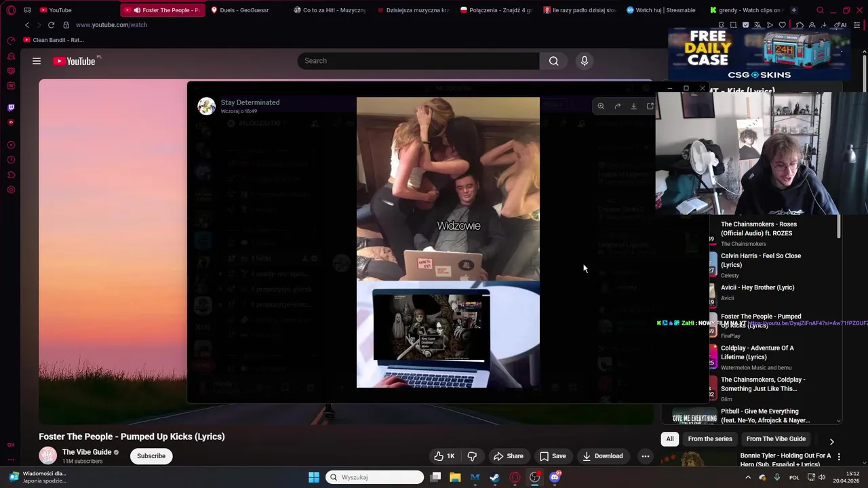Download the YouTube video
This screenshot has height=488, width=868.
[603, 456]
